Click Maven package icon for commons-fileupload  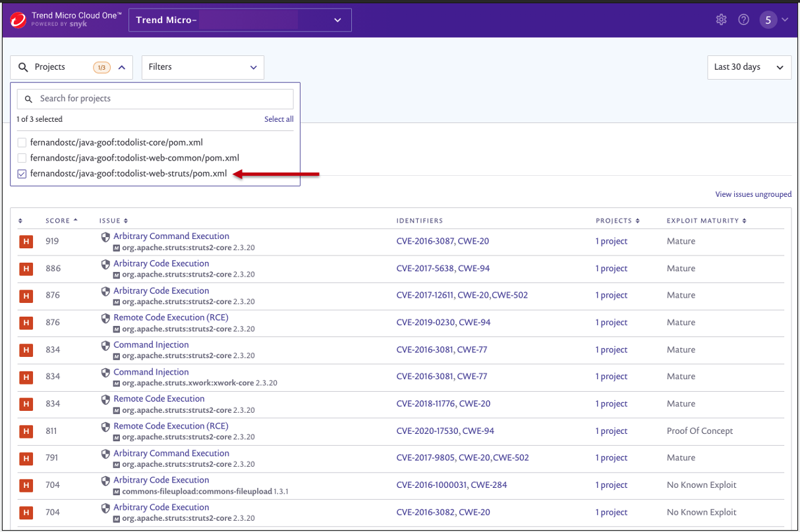[117, 492]
